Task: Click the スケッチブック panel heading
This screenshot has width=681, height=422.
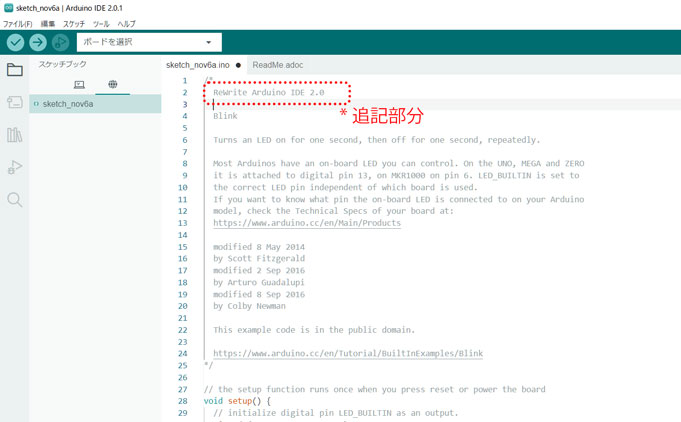Action: [63, 64]
